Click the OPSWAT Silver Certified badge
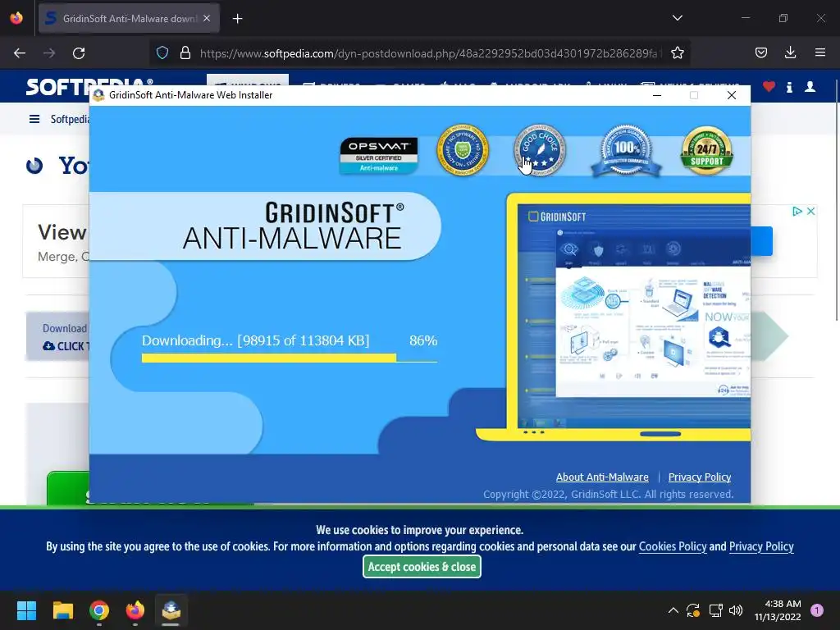Viewport: 840px width, 630px height. click(x=379, y=155)
